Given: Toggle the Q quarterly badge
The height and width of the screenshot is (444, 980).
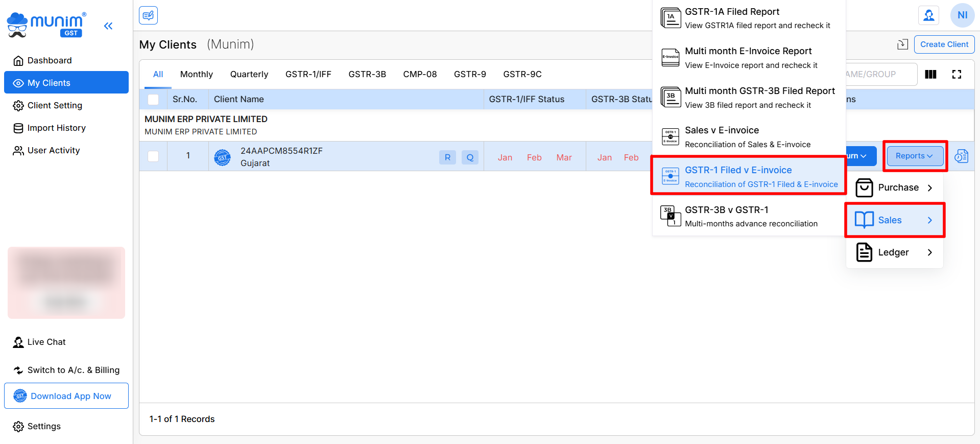Looking at the screenshot, I should pos(470,157).
